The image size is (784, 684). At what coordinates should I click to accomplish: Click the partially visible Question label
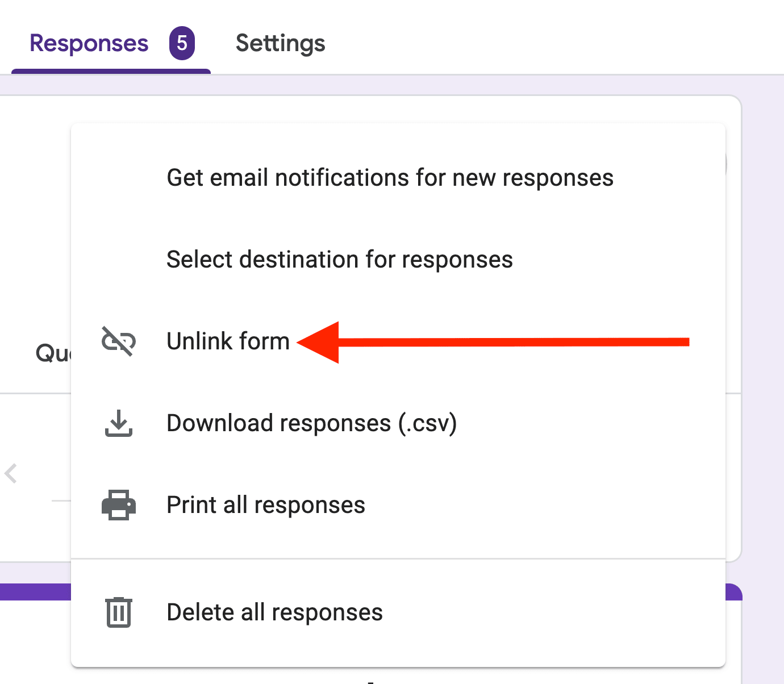[x=53, y=352]
